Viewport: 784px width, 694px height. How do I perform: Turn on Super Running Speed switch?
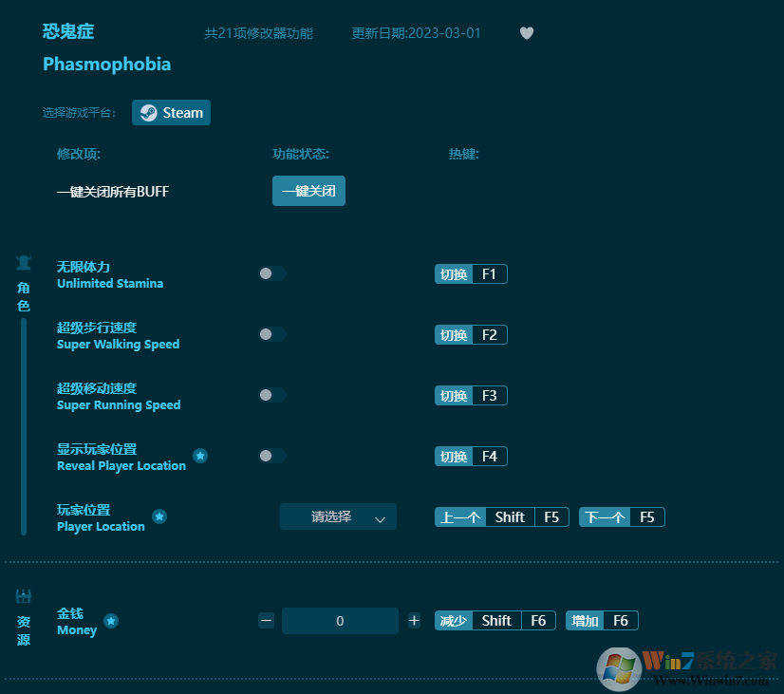272,395
